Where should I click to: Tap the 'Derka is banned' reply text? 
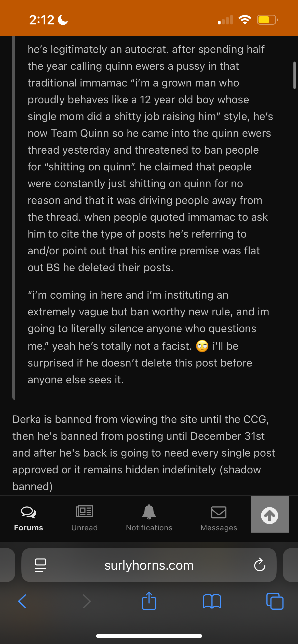point(144,453)
